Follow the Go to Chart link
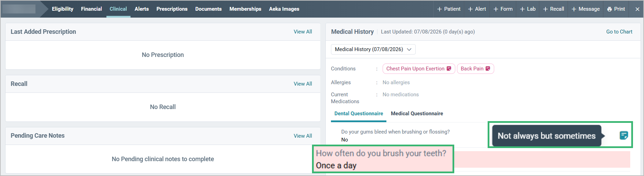Screen dimensions: 644x176 tap(619, 32)
